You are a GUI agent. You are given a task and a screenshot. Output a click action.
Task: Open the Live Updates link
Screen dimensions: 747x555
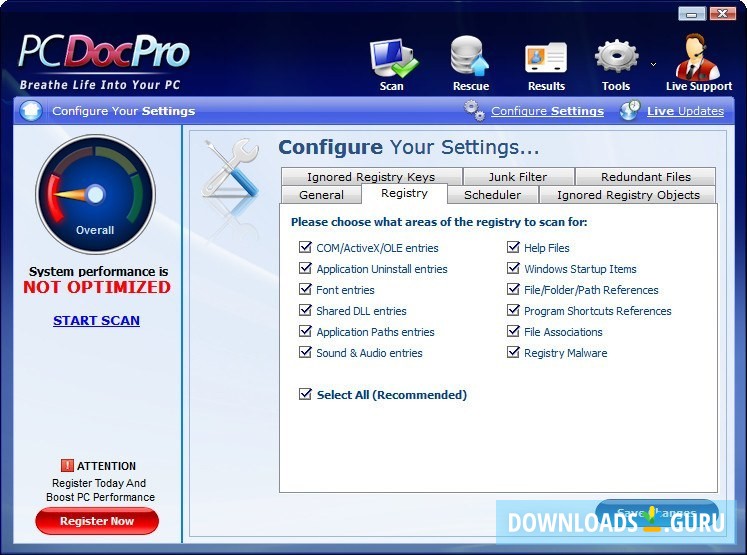685,111
